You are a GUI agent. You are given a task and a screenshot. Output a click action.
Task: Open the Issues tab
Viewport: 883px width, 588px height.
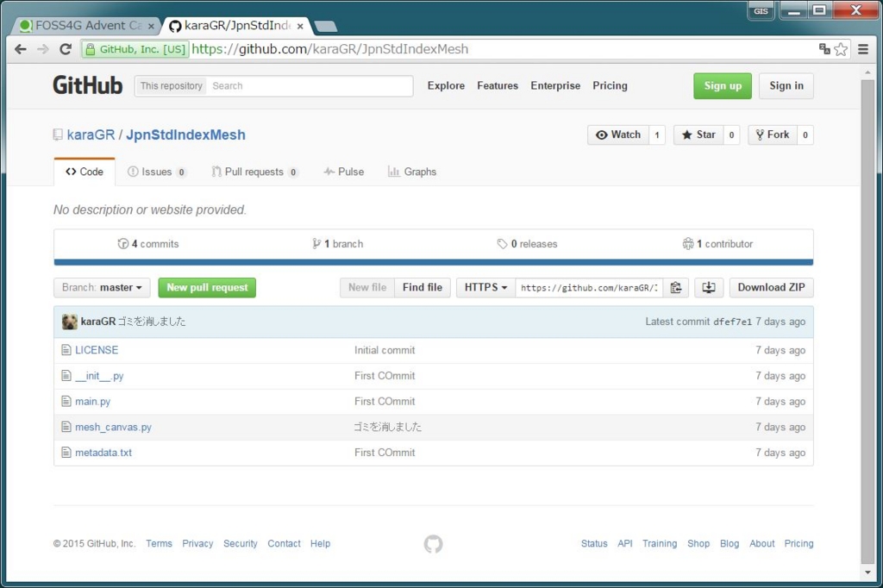pyautogui.click(x=157, y=172)
